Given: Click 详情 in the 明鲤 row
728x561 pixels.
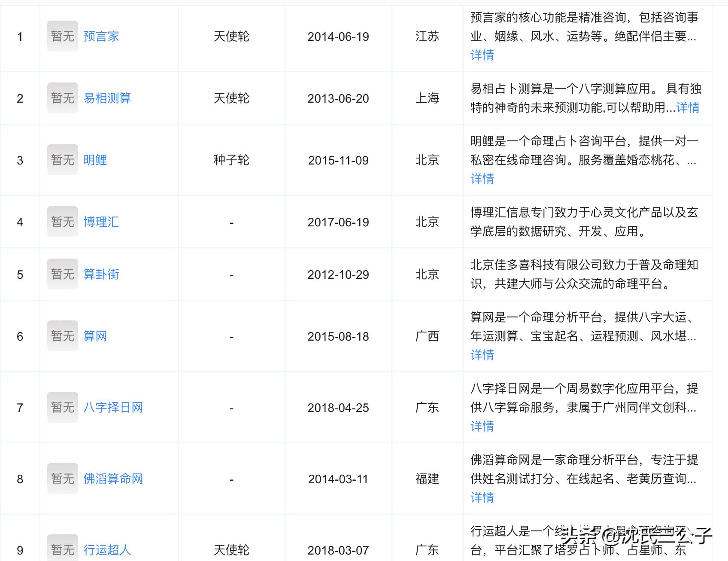Looking at the screenshot, I should click(482, 179).
